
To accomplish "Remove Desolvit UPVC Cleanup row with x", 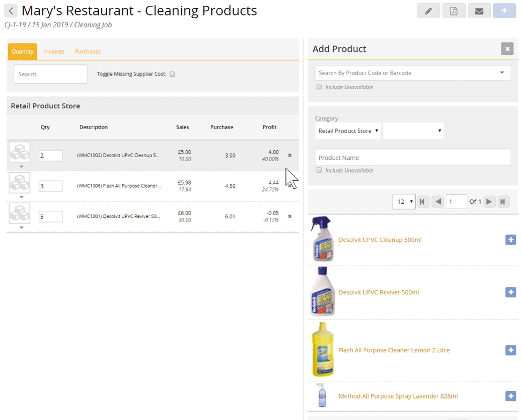I will click(x=290, y=156).
